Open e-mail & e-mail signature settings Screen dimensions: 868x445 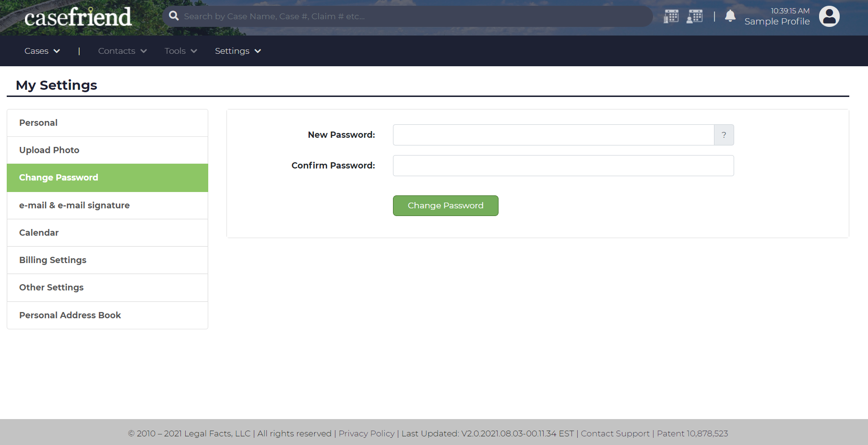click(x=107, y=205)
